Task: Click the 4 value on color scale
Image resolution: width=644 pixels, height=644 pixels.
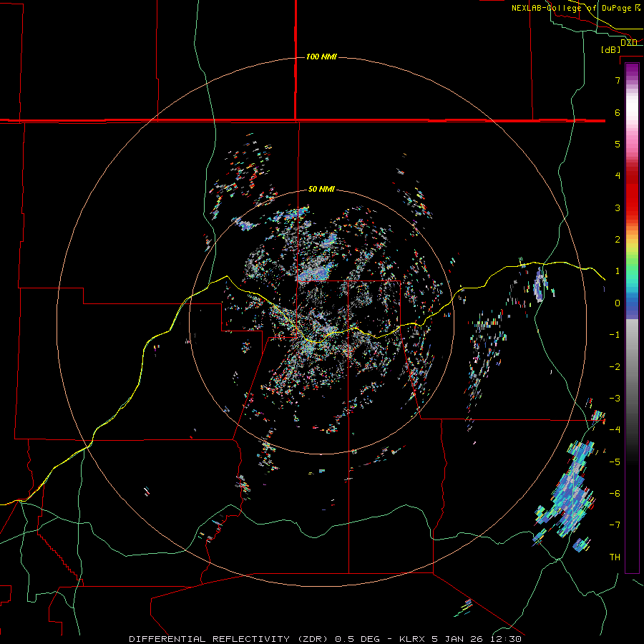Action: tap(618, 176)
